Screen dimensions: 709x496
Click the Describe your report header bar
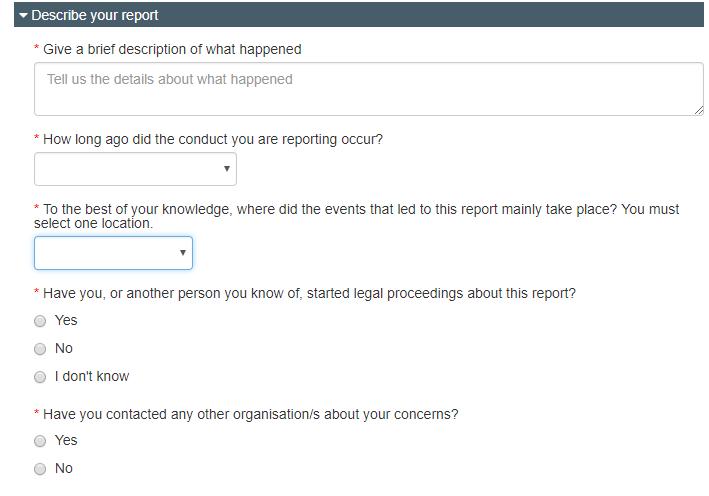coord(359,14)
